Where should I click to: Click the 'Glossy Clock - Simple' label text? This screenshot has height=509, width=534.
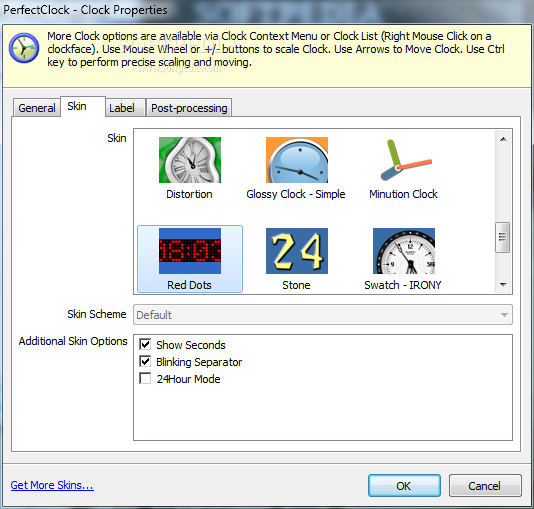(x=296, y=194)
